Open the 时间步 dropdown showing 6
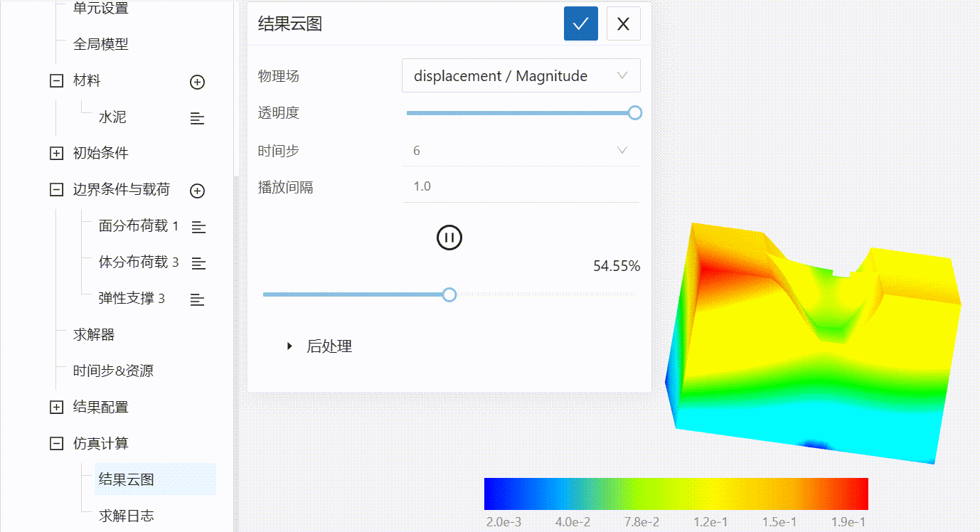980x532 pixels. [521, 150]
